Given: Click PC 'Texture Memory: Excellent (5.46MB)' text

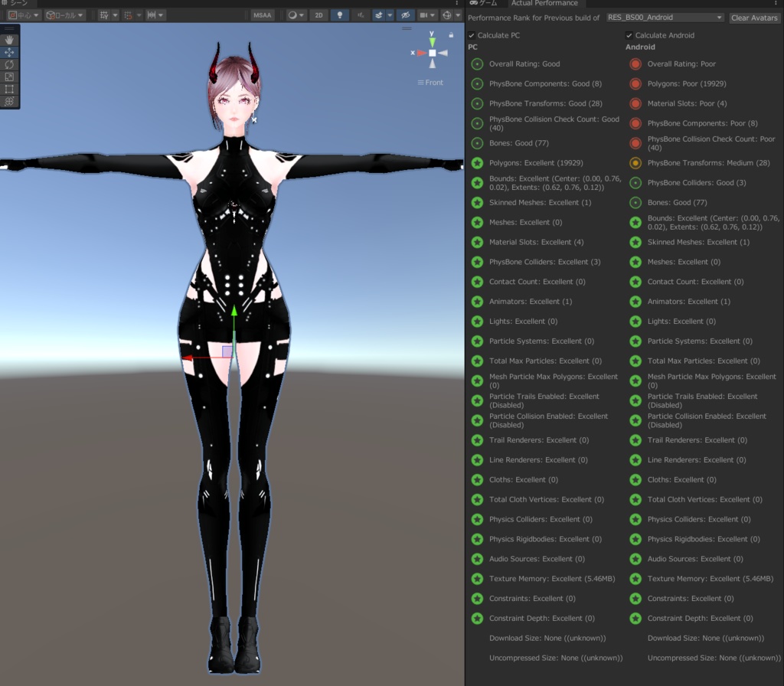Looking at the screenshot, I should tap(552, 579).
